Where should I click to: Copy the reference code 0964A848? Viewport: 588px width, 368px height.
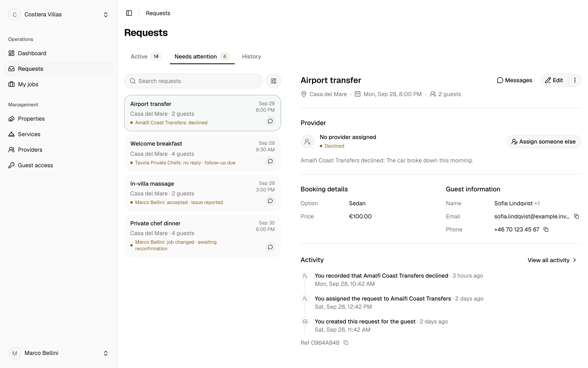click(x=346, y=343)
